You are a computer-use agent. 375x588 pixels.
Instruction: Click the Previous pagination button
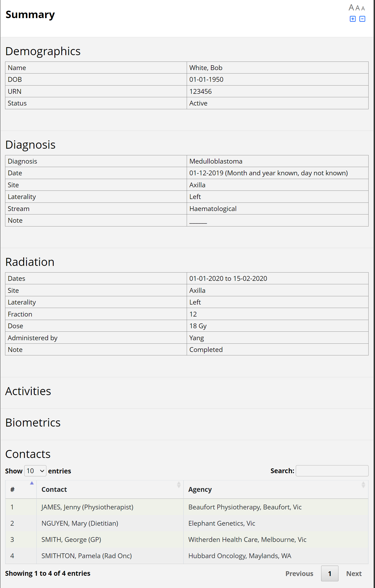299,573
